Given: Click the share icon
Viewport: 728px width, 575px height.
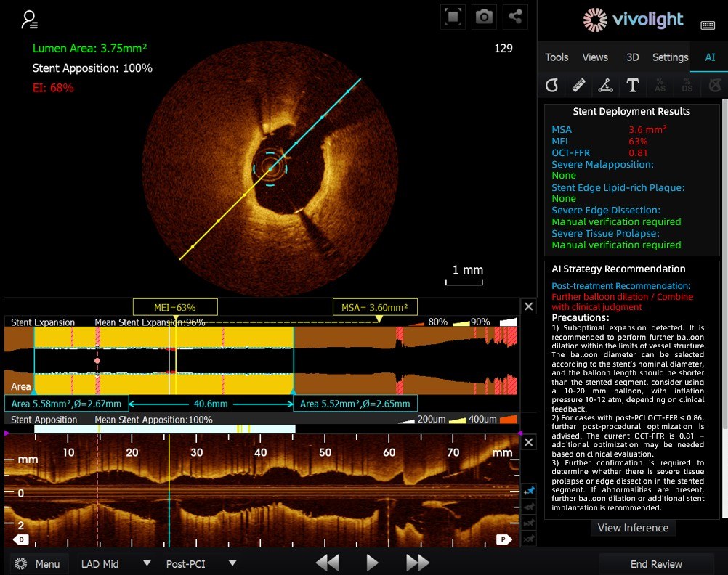Looking at the screenshot, I should pos(515,17).
